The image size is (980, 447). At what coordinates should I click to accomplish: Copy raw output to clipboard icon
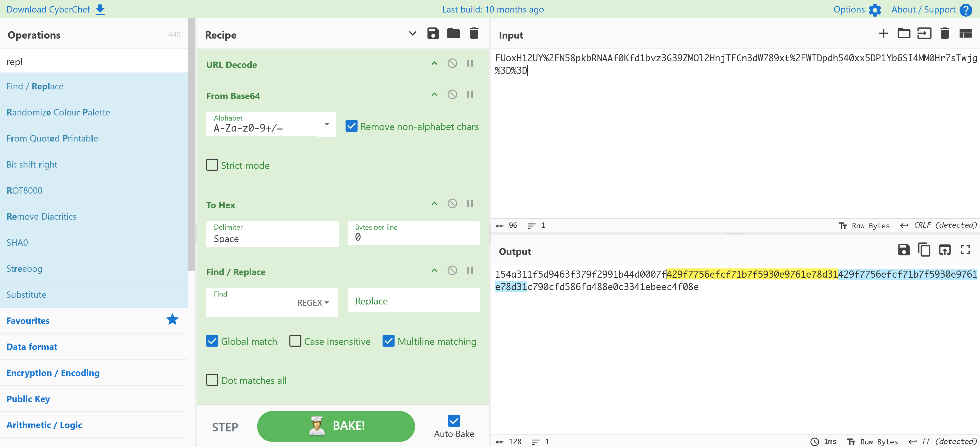pos(924,250)
